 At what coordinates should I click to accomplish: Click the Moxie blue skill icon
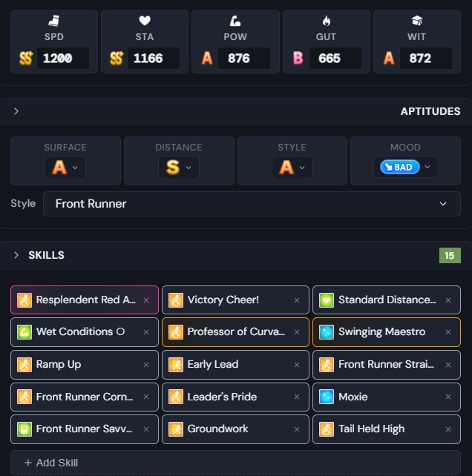327,397
